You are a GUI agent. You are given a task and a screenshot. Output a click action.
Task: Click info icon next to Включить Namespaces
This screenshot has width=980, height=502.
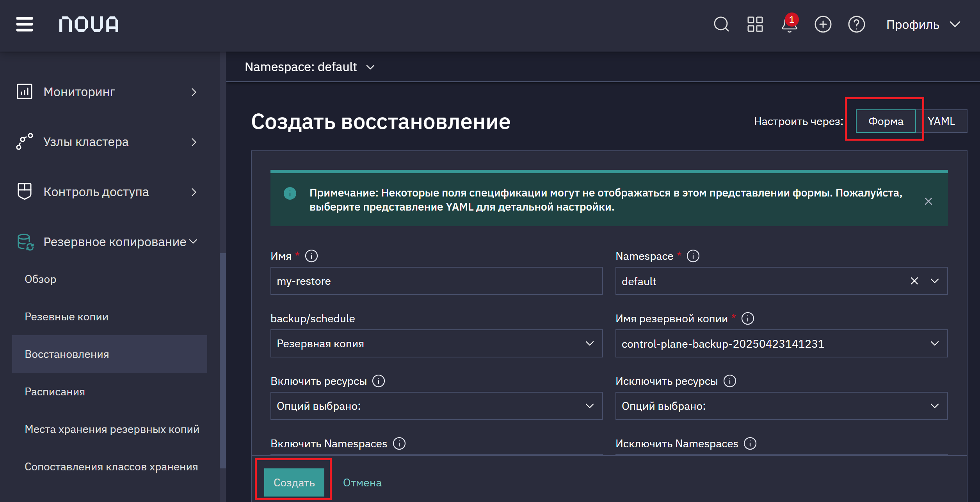pos(399,443)
